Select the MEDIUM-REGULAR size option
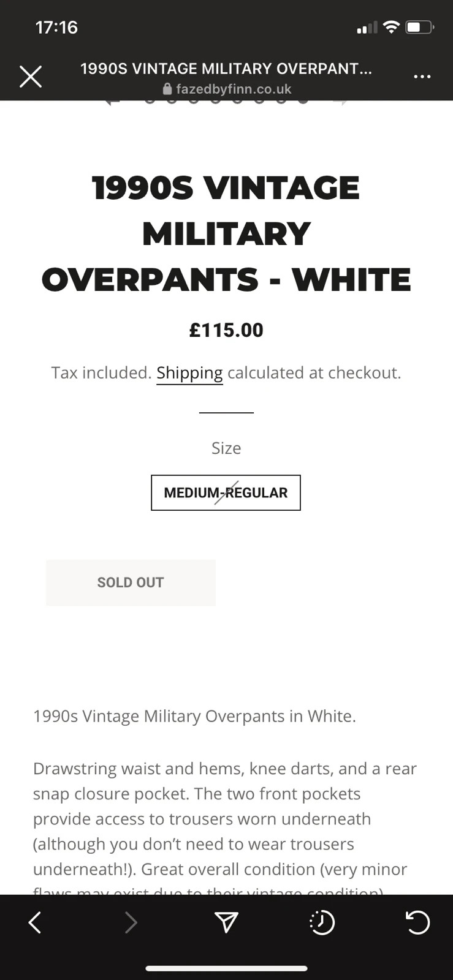The width and height of the screenshot is (453, 980). (226, 492)
